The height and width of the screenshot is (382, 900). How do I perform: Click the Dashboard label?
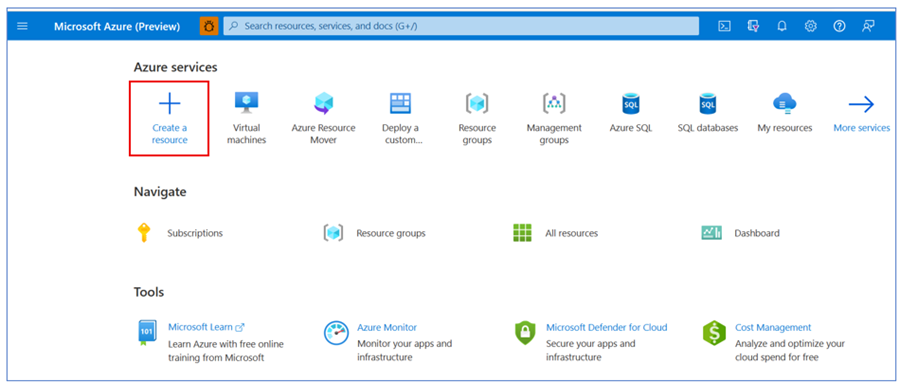757,233
